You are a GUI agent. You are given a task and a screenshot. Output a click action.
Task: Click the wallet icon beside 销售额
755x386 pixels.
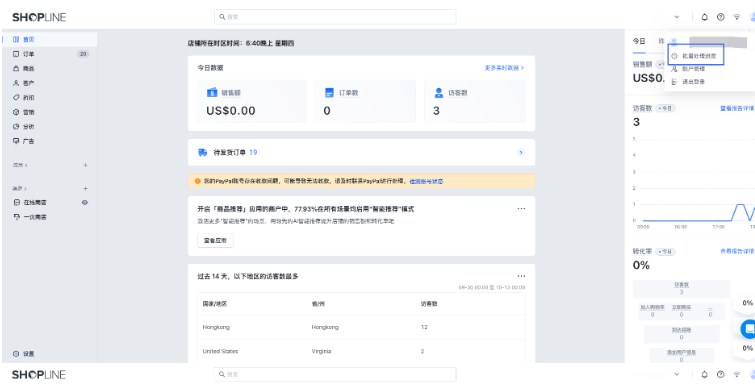click(212, 92)
